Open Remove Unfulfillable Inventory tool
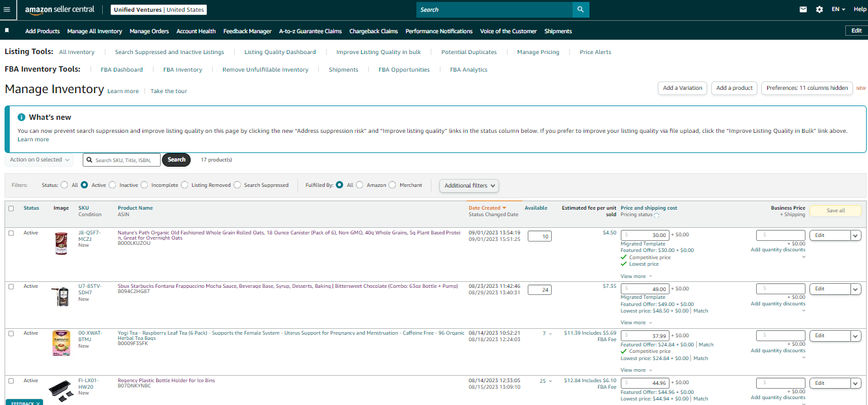Viewport: 868px width, 405px height. 265,70
